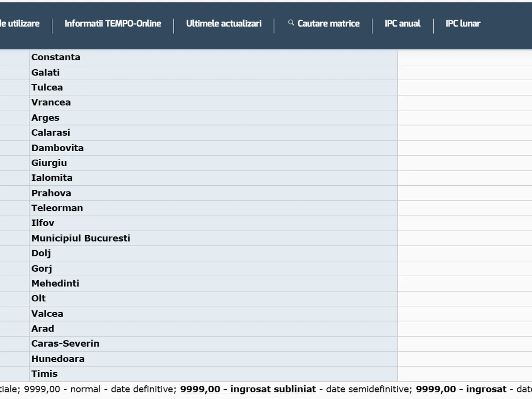The height and width of the screenshot is (399, 532).
Task: Select the Constanta row label
Action: pos(56,57)
